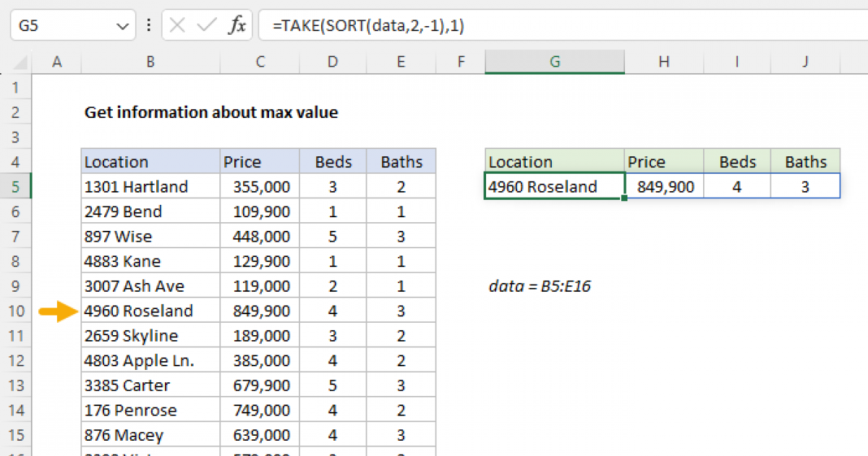868x456 pixels.
Task: Select column D header
Action: (333, 63)
